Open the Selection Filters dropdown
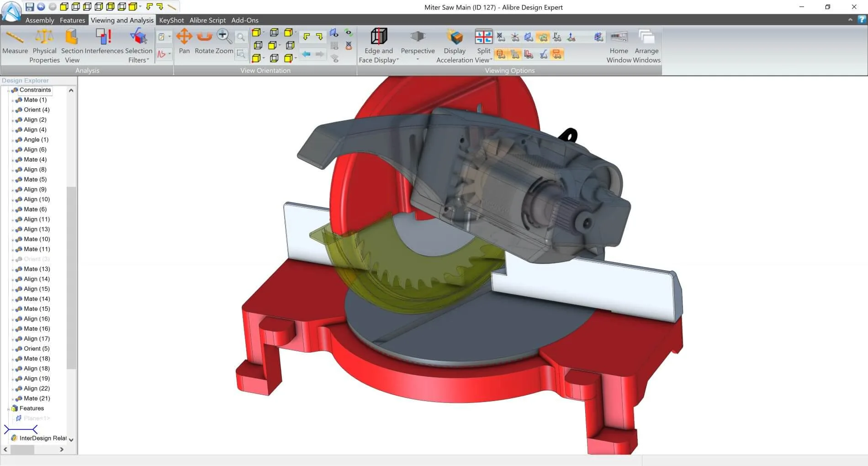 [138, 46]
